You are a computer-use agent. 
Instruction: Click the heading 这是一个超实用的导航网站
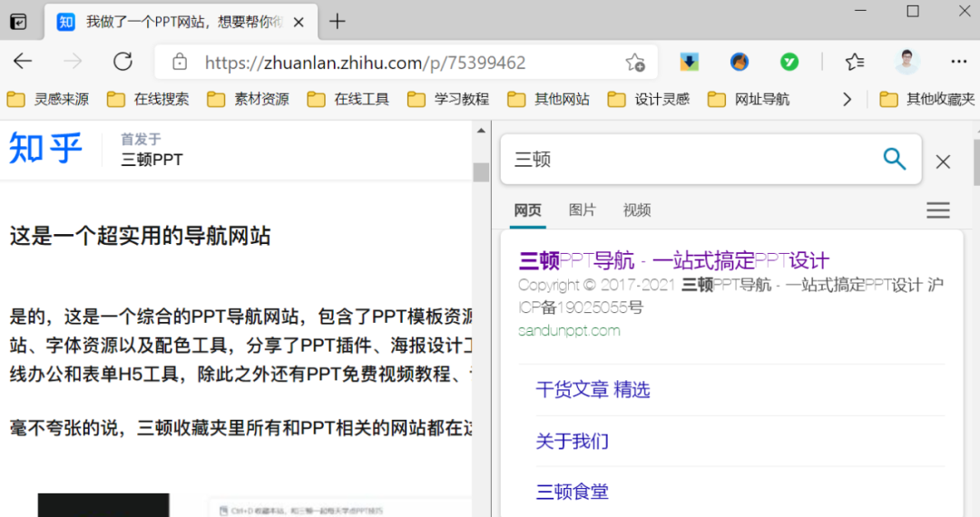coord(140,236)
